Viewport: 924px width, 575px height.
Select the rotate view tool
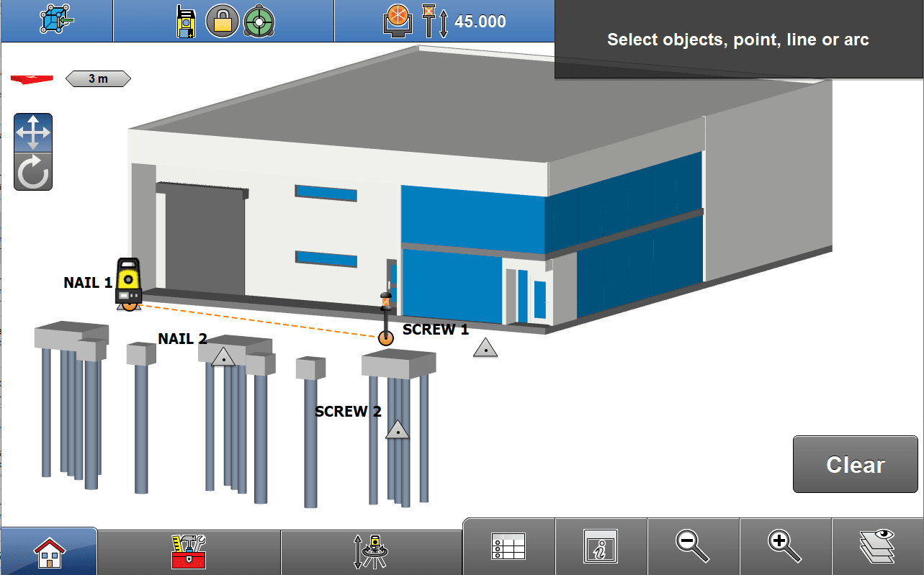click(x=32, y=171)
